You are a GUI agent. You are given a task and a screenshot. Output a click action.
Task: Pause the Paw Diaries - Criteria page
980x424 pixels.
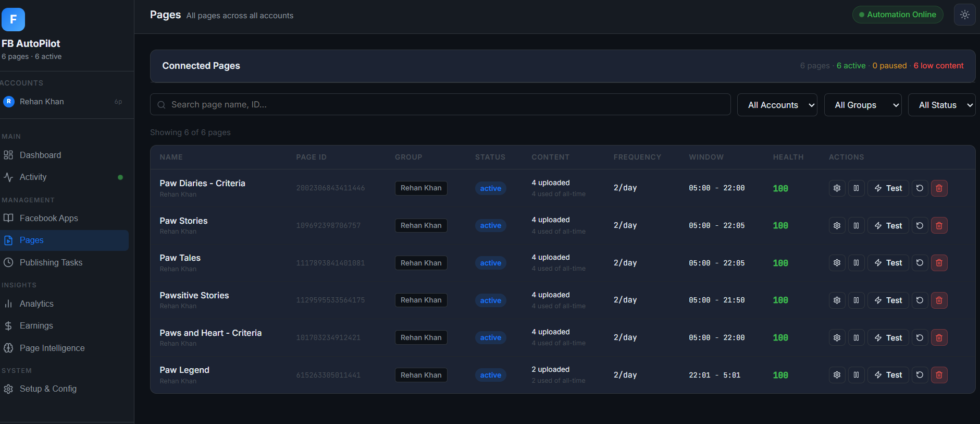856,188
